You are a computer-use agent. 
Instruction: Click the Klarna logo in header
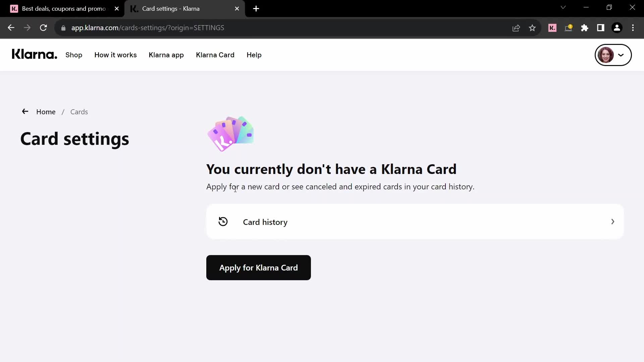coord(35,54)
